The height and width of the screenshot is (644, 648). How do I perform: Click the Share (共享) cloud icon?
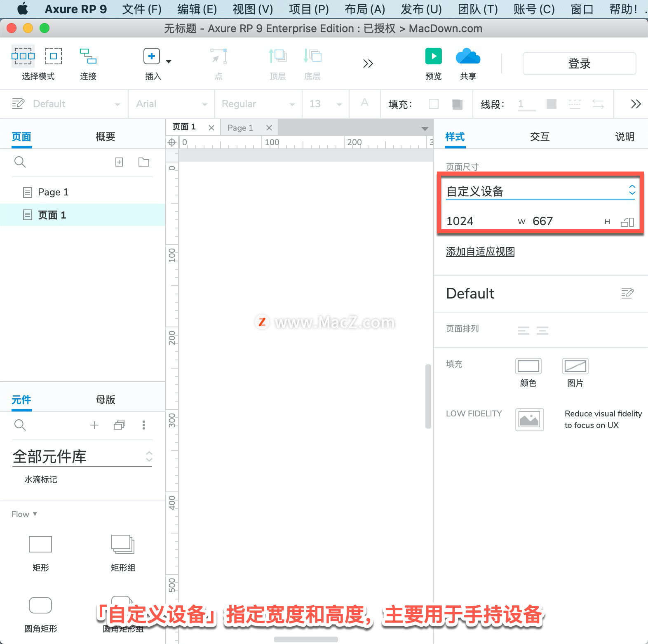tap(468, 56)
